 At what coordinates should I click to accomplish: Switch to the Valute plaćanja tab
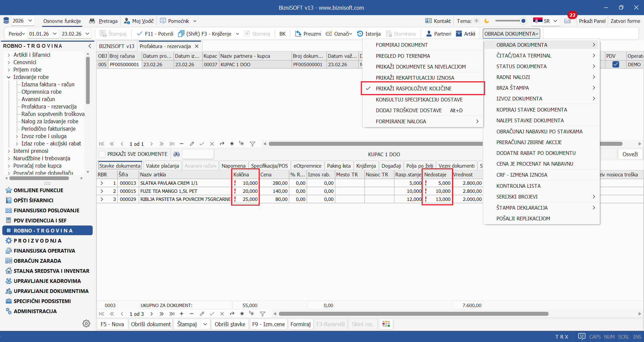[162, 166]
